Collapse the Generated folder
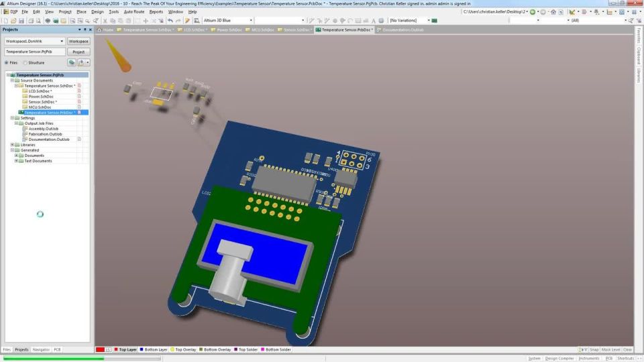Screen dimensions: 644x362 12,150
